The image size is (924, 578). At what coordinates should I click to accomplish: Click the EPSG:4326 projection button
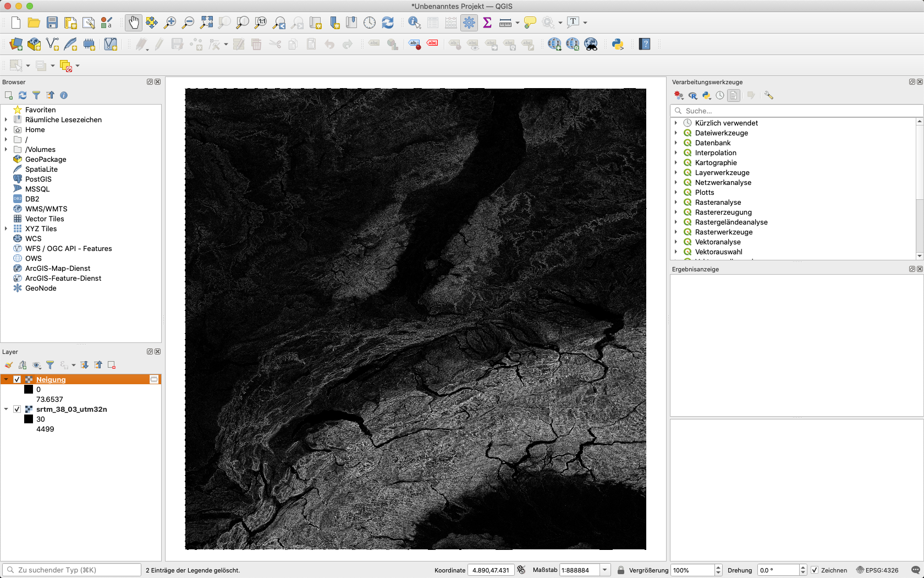877,570
